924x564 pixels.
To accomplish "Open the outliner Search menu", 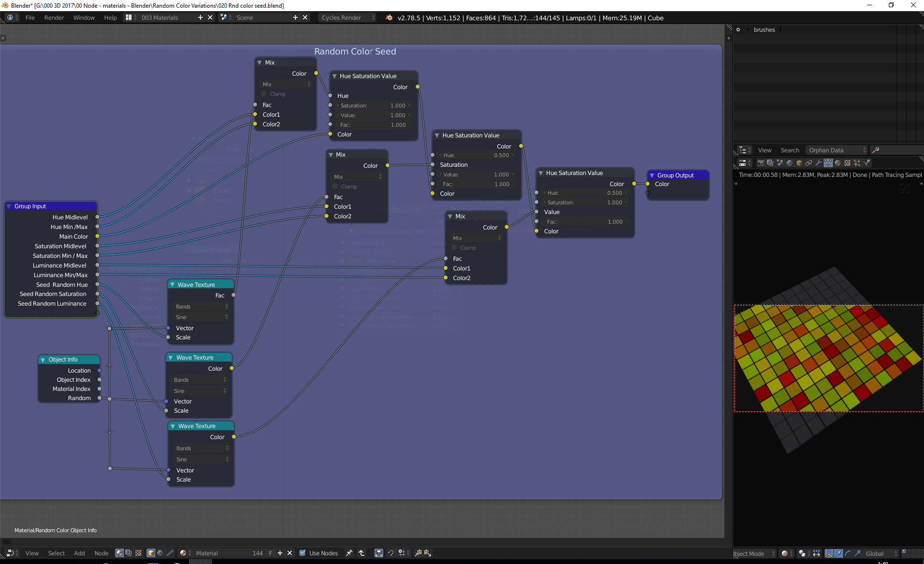I will [x=790, y=150].
